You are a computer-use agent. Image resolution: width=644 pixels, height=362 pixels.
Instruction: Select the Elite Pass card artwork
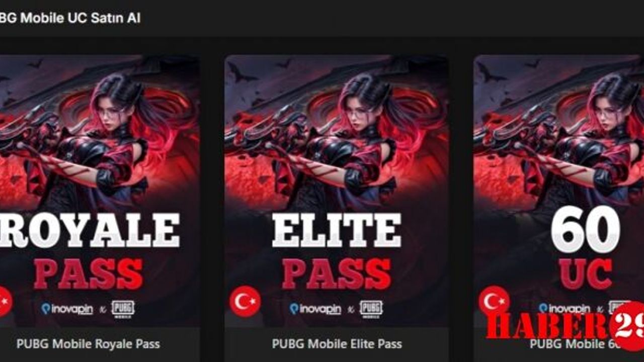pos(337,191)
